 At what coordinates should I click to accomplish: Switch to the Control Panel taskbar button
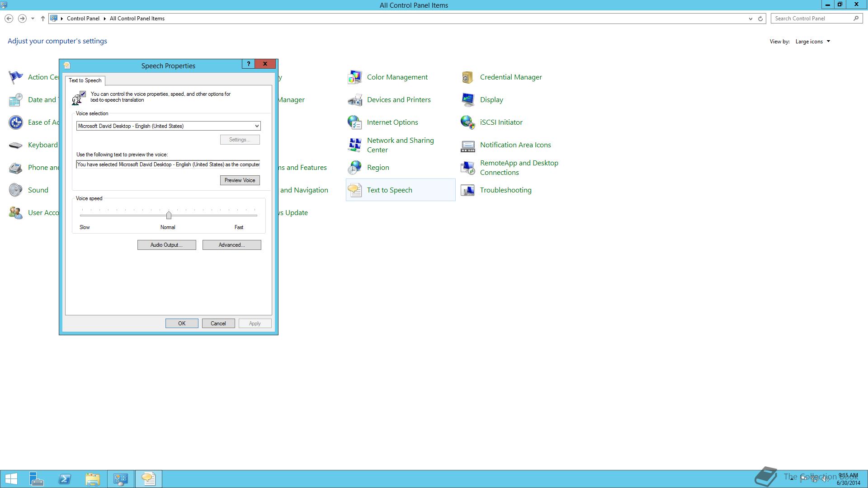click(121, 479)
